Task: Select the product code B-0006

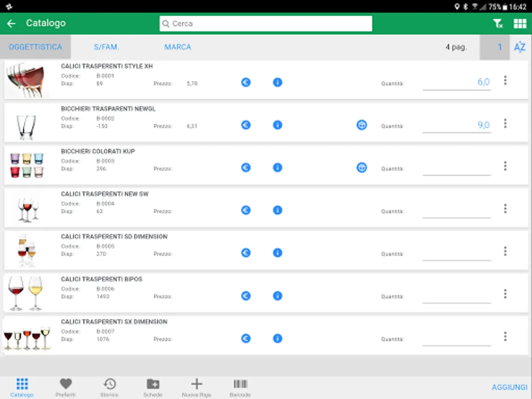Action: pos(106,289)
